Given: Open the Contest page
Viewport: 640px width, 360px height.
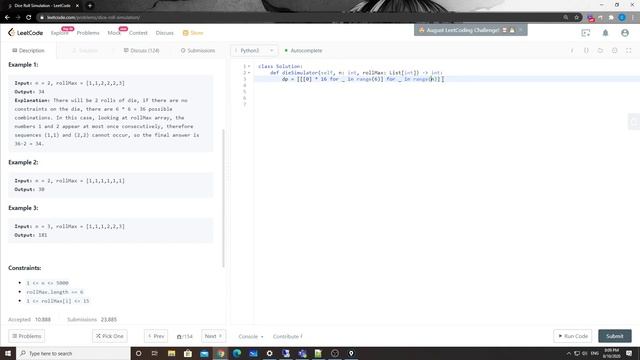Looking at the screenshot, I should point(138,33).
